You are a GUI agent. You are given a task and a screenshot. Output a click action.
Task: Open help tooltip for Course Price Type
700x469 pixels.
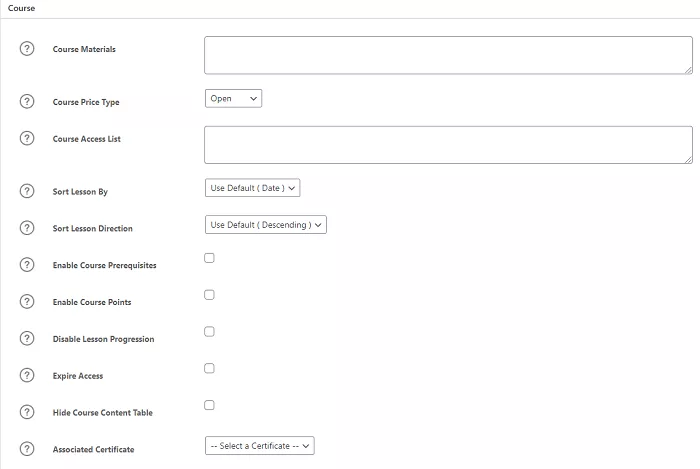pos(27,101)
